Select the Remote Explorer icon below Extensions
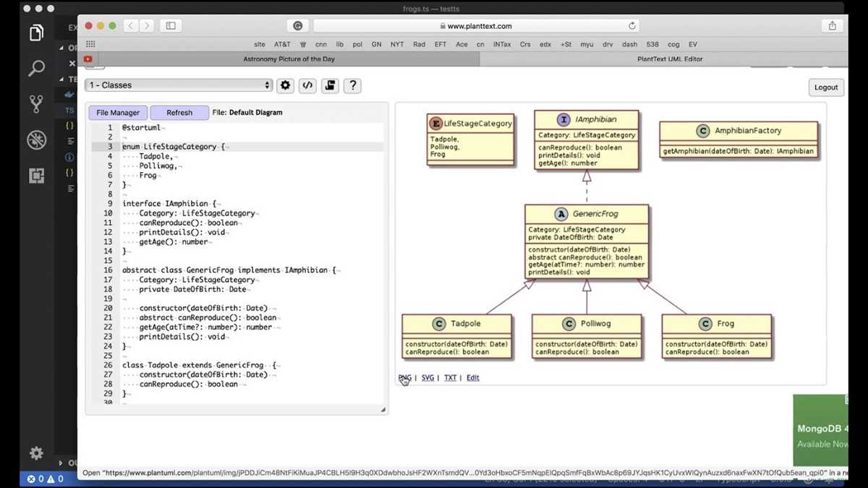 36,175
